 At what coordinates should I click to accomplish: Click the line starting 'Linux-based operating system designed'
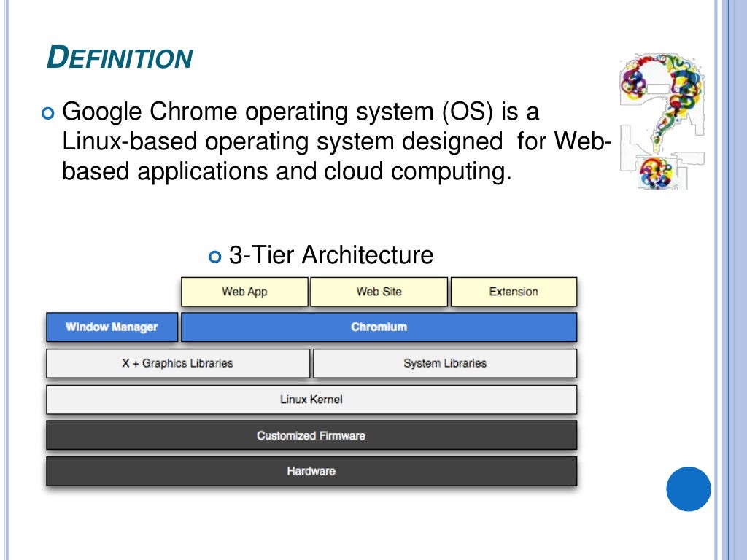click(x=337, y=141)
